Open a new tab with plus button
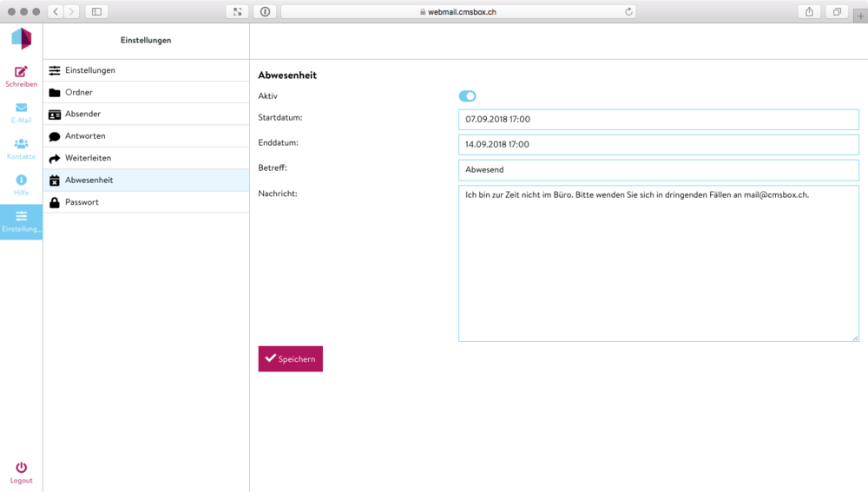868x492 pixels. (860, 16)
